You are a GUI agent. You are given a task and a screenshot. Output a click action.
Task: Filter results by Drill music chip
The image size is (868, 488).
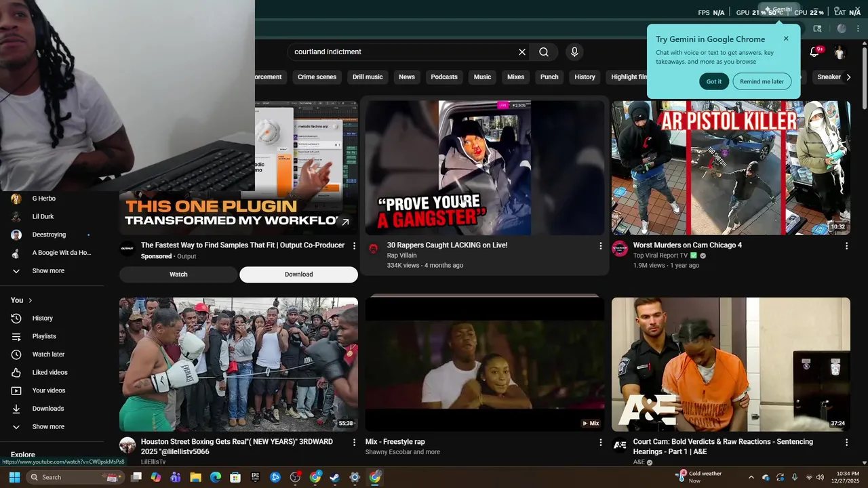click(x=368, y=77)
